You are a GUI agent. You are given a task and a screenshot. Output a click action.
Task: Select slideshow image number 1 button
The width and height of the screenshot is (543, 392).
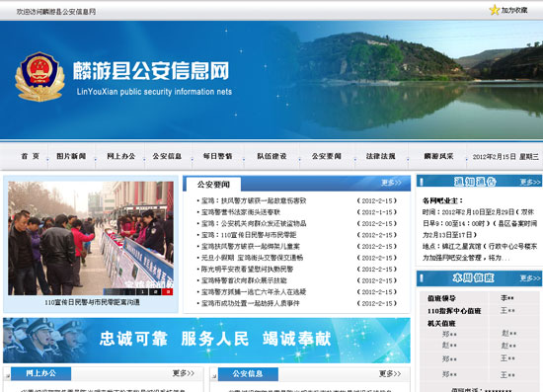[142, 292]
